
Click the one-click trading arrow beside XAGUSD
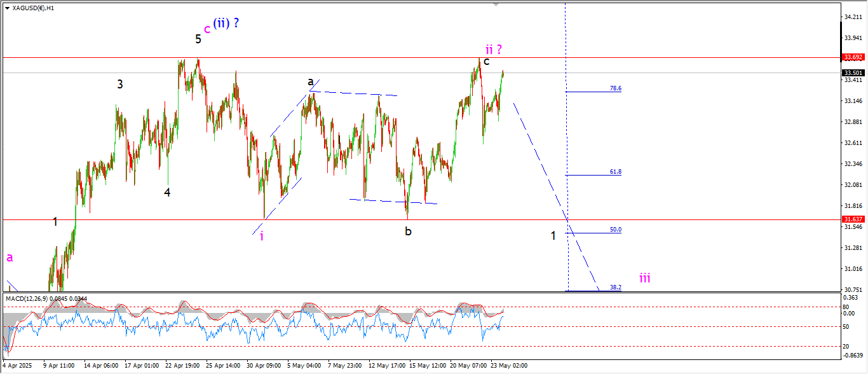[6, 6]
